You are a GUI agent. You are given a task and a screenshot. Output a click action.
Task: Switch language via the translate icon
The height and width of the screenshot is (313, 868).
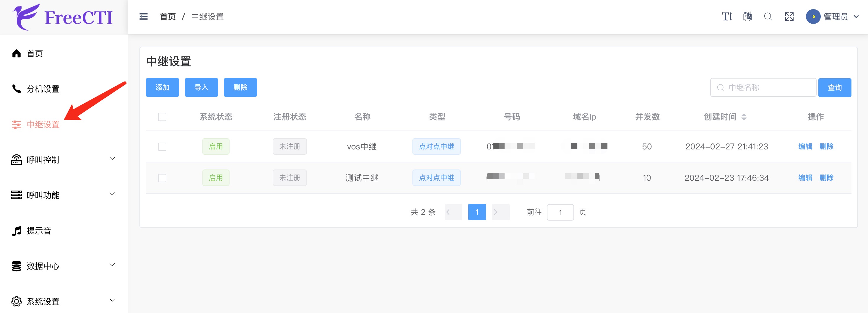[747, 17]
